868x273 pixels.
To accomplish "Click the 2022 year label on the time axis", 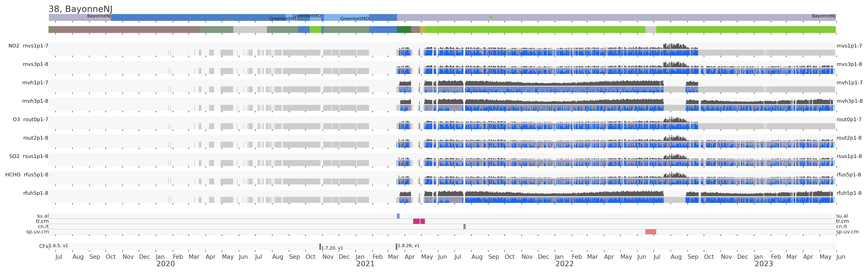I will coord(564,264).
